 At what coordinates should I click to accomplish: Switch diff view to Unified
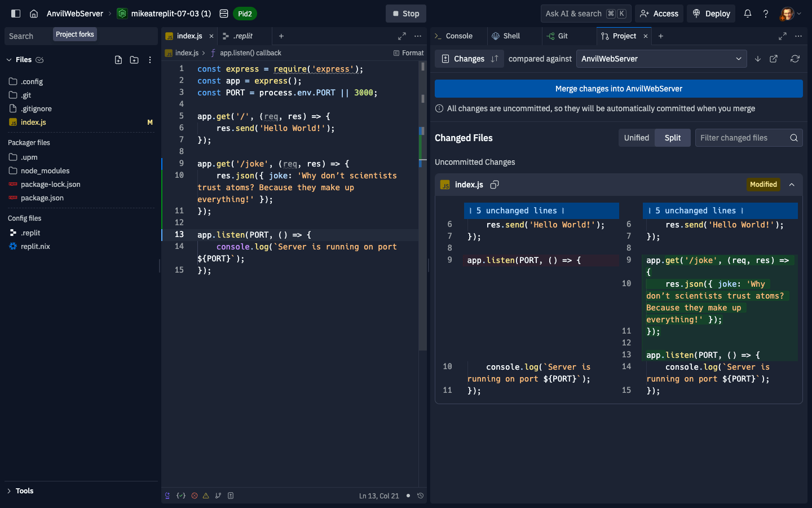click(637, 138)
